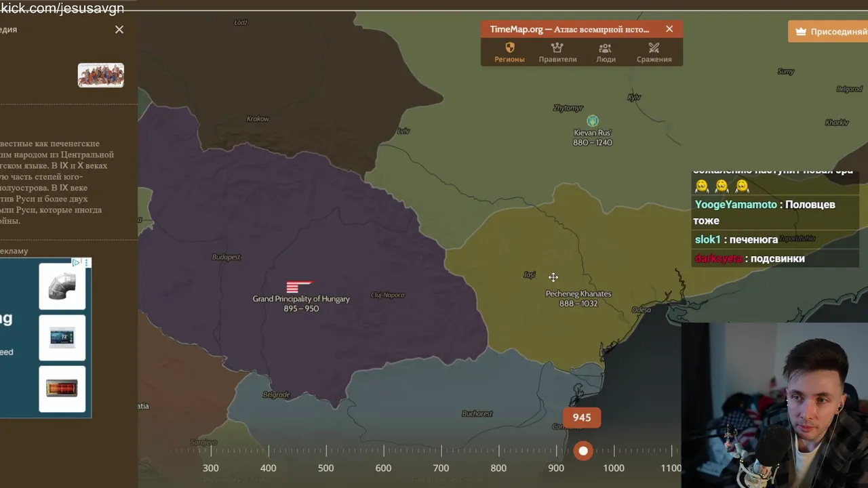The width and height of the screenshot is (868, 488).
Task: Select Grand Principality of Hungary label
Action: (301, 304)
